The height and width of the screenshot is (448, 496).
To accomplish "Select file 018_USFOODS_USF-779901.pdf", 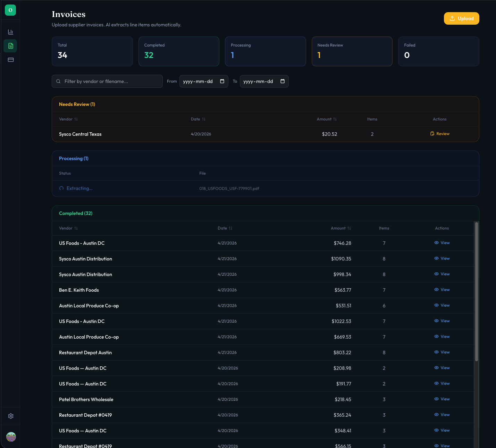I will click(x=229, y=189).
